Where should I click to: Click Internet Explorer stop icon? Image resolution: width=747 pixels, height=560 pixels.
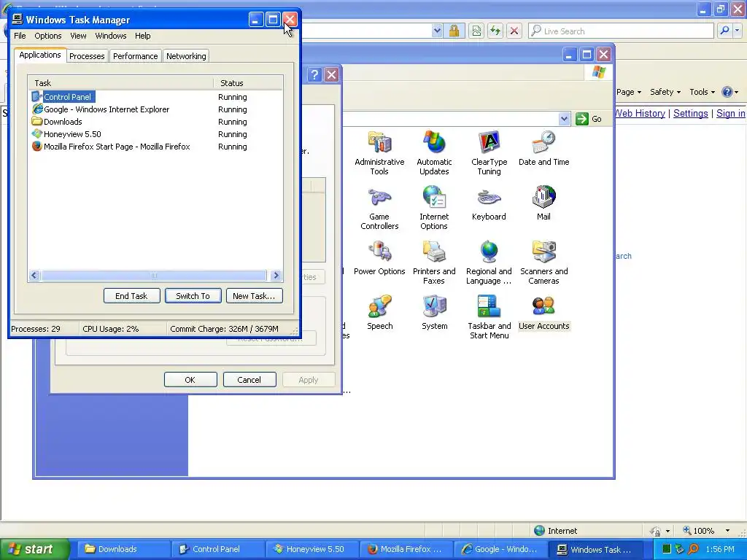pos(514,31)
